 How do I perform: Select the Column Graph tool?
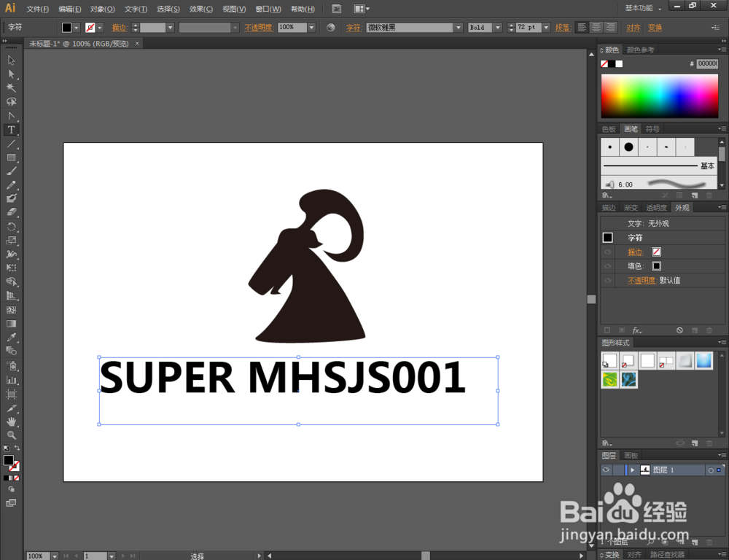click(11, 380)
